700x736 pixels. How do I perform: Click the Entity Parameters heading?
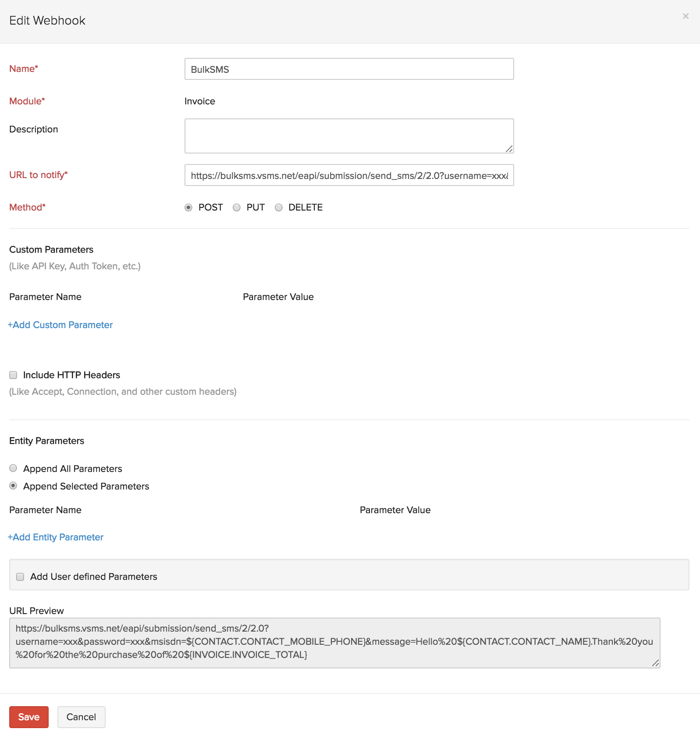click(46, 441)
